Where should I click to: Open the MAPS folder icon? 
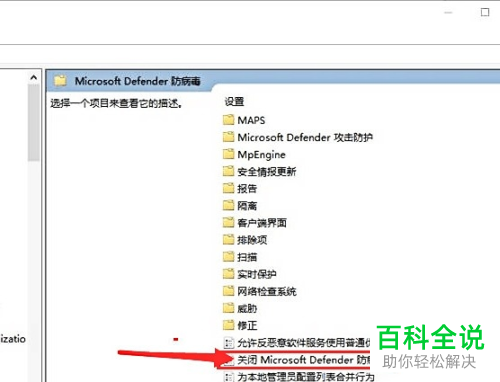tap(228, 119)
